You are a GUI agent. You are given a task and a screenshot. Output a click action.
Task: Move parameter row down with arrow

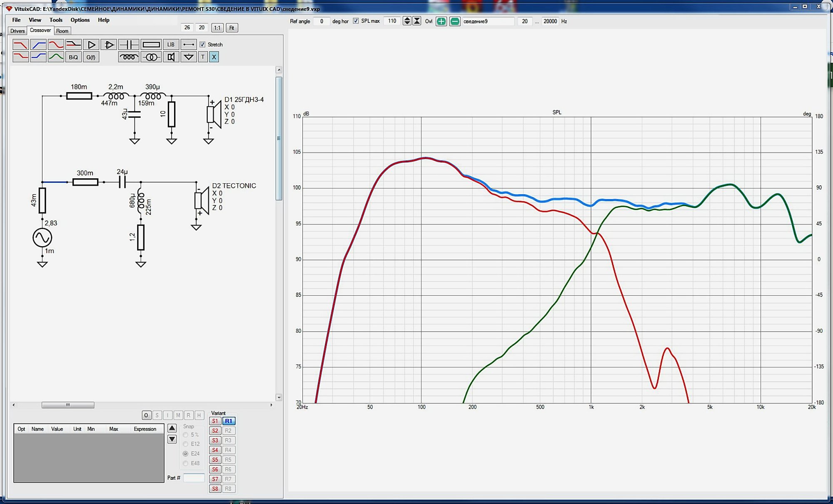(x=172, y=439)
